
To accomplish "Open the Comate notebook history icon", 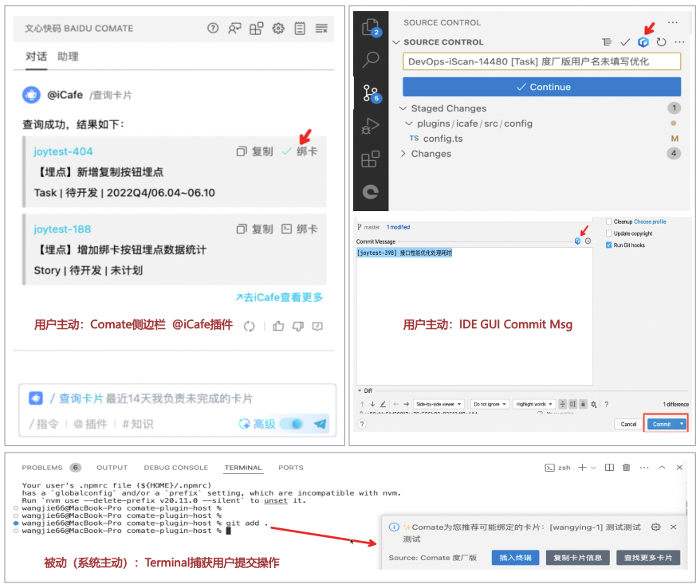I will click(300, 29).
